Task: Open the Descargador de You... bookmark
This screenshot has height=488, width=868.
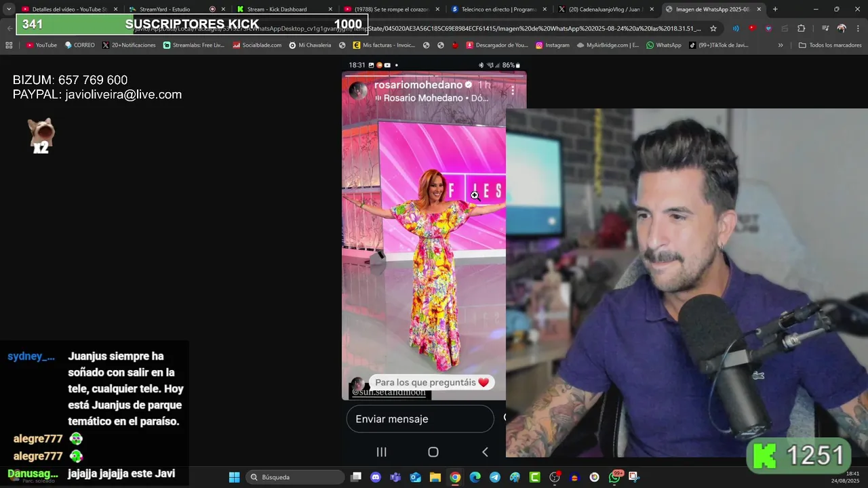Action: (497, 45)
